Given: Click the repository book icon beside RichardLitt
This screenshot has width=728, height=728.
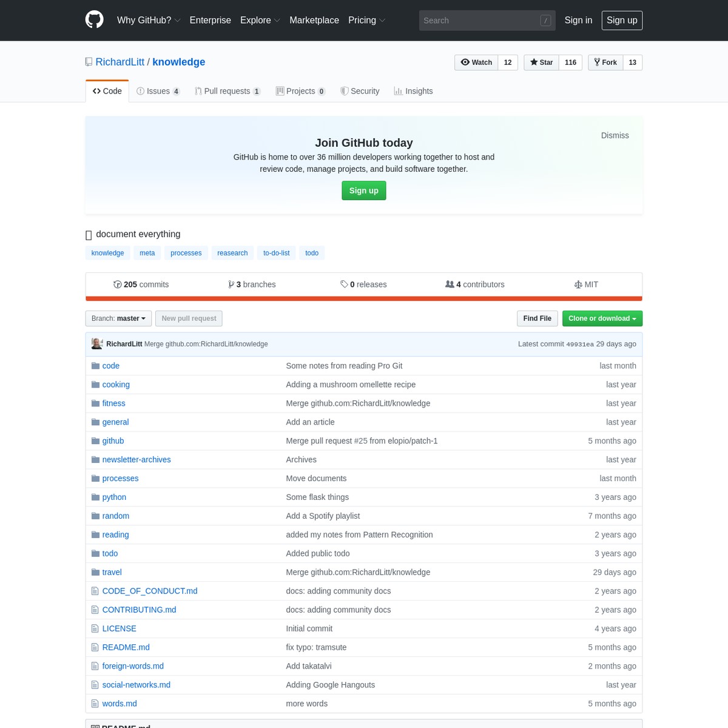Looking at the screenshot, I should click(x=89, y=62).
